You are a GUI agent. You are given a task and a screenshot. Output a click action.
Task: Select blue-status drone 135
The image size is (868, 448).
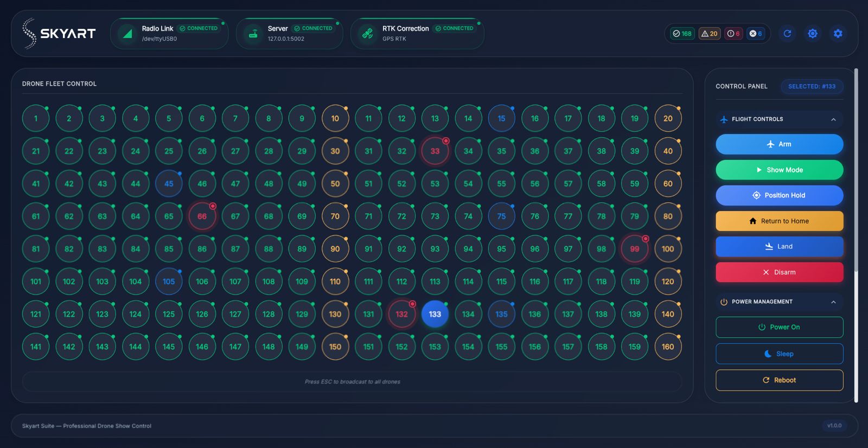(x=501, y=313)
